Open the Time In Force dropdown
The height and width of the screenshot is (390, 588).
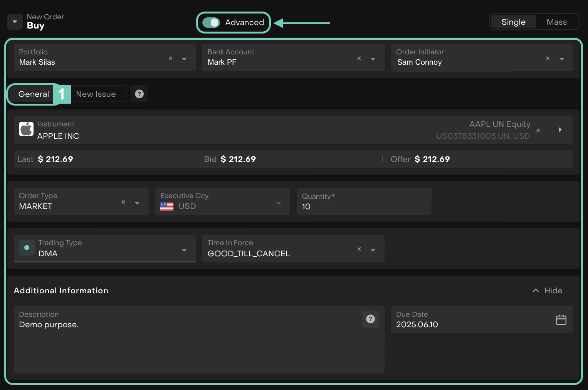coord(373,250)
